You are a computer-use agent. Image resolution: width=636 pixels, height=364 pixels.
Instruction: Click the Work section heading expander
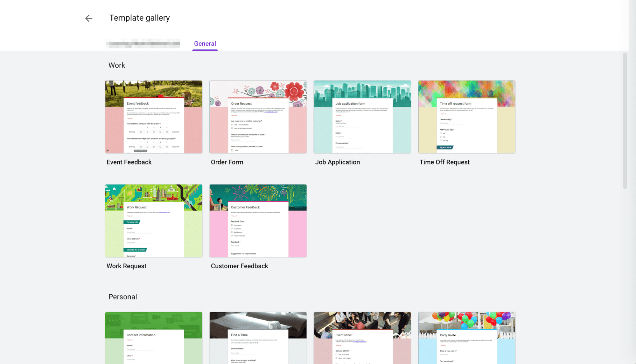click(117, 65)
